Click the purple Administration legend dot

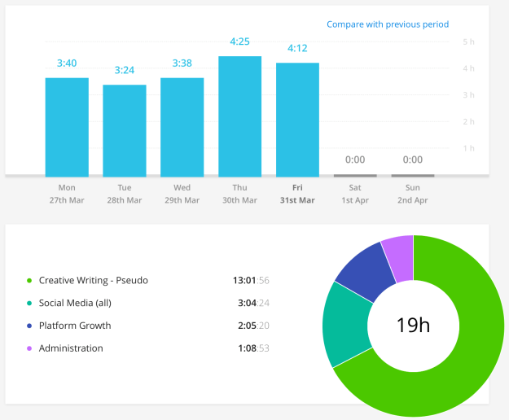click(29, 348)
